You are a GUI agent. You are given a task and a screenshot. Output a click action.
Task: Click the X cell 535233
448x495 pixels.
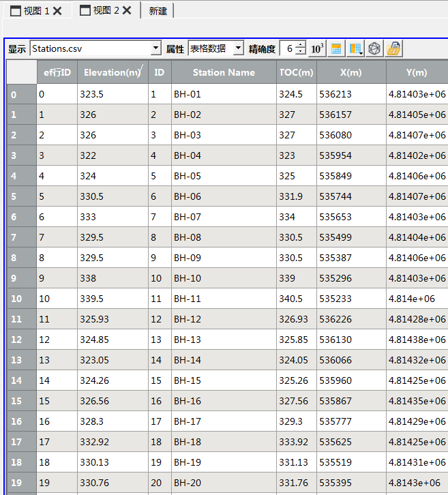[x=351, y=299]
